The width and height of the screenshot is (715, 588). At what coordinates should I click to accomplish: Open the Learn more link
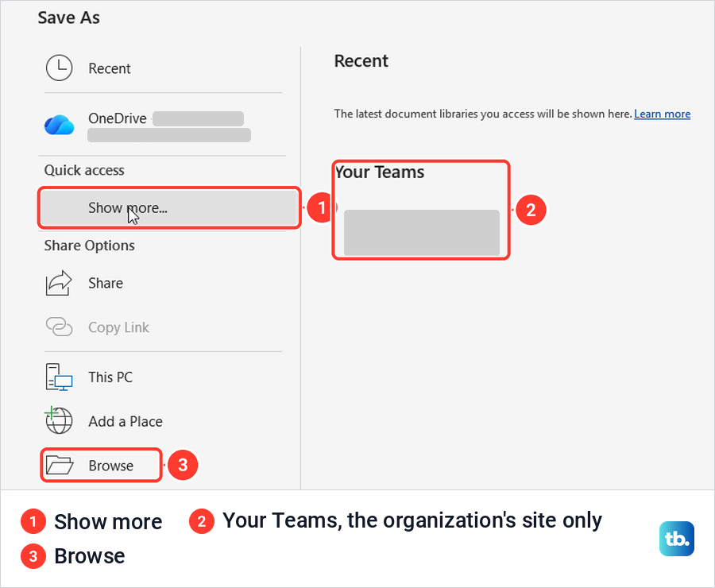(662, 114)
